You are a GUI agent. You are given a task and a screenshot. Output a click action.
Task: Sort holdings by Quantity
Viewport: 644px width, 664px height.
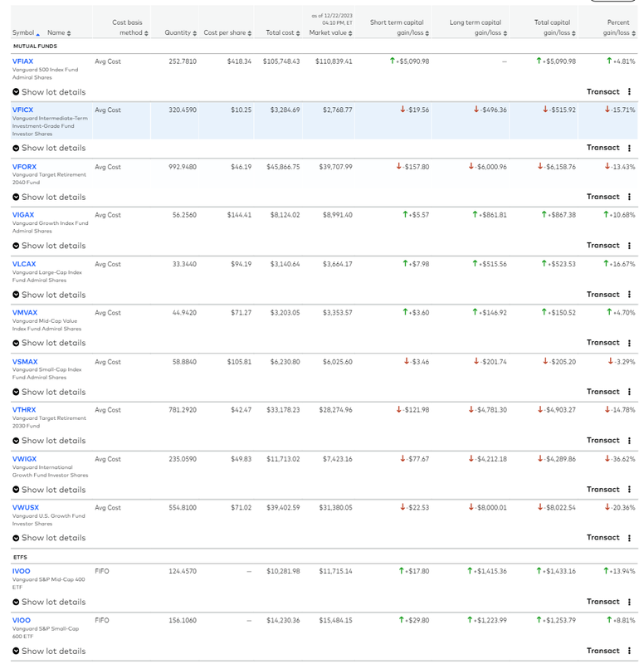(x=180, y=32)
